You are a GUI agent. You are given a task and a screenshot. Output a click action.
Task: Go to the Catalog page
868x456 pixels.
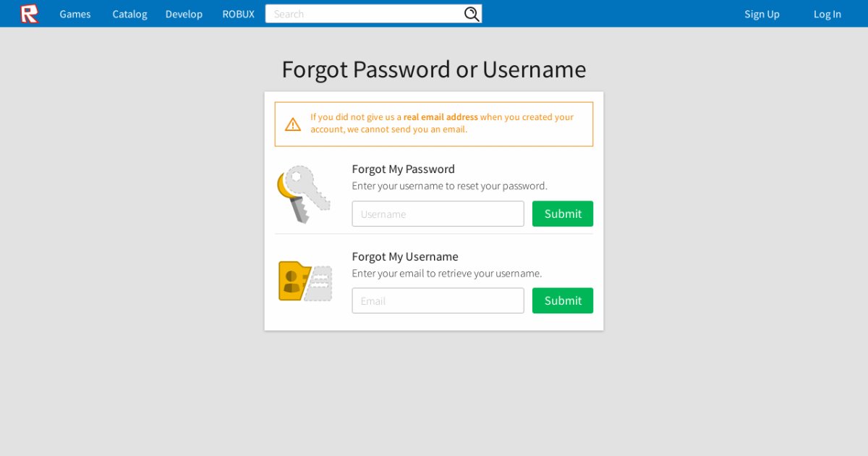point(129,14)
